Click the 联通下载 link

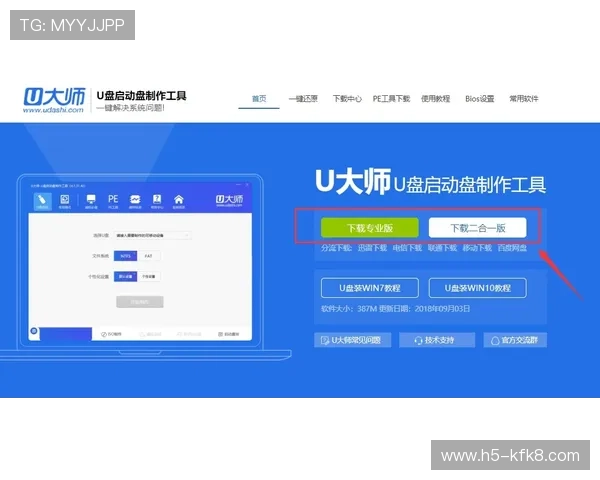442,248
